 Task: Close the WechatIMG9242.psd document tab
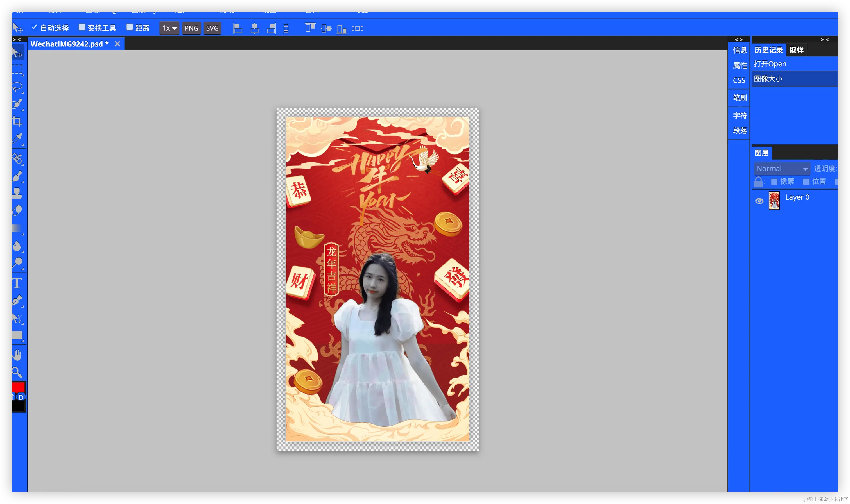117,44
